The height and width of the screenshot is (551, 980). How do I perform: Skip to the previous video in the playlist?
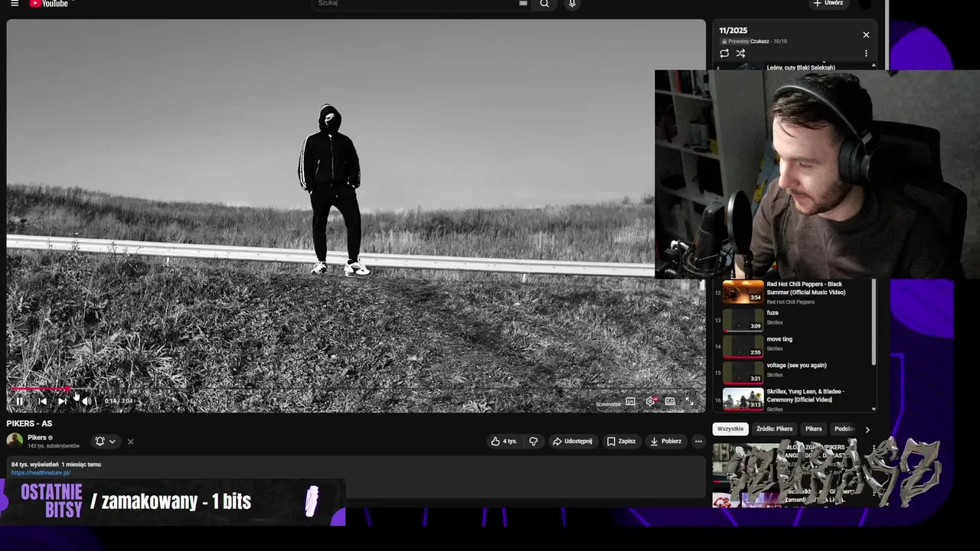[x=42, y=401]
